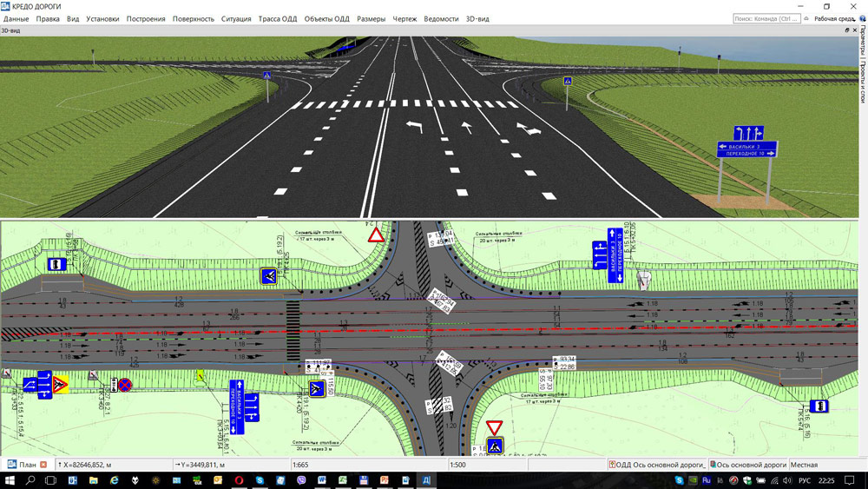Close the План tab with red X
Viewport: 868px width, 489px height.
[43, 465]
